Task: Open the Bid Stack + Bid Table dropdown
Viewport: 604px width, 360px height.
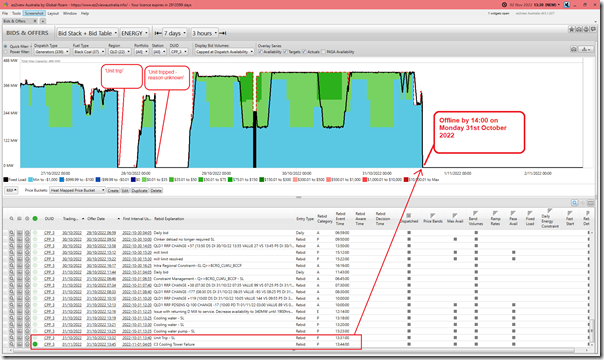Action: click(87, 33)
